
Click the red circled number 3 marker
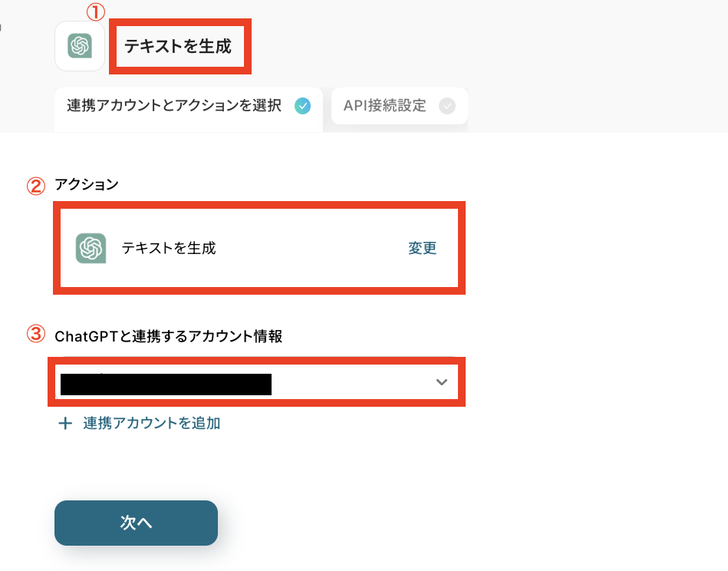click(36, 335)
